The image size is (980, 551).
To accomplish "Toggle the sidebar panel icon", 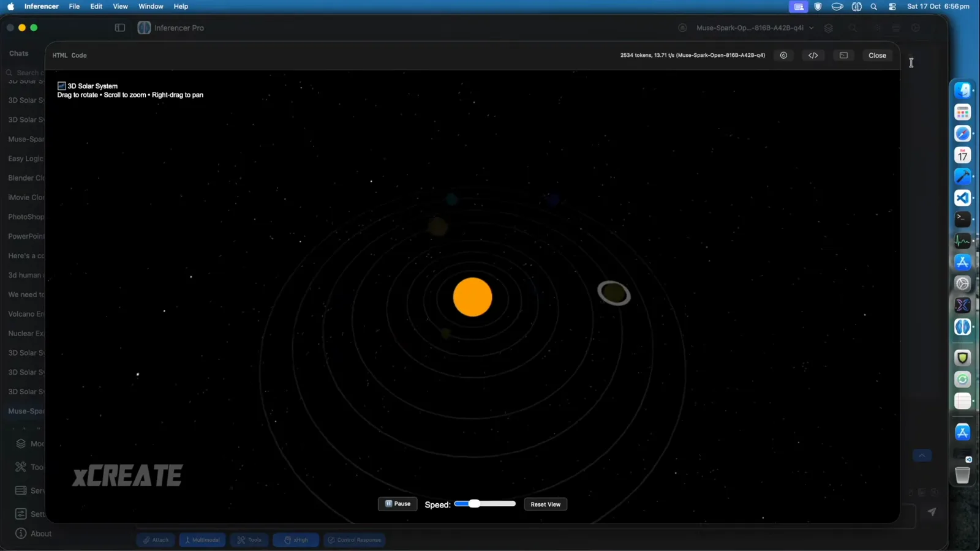I will coord(120,28).
